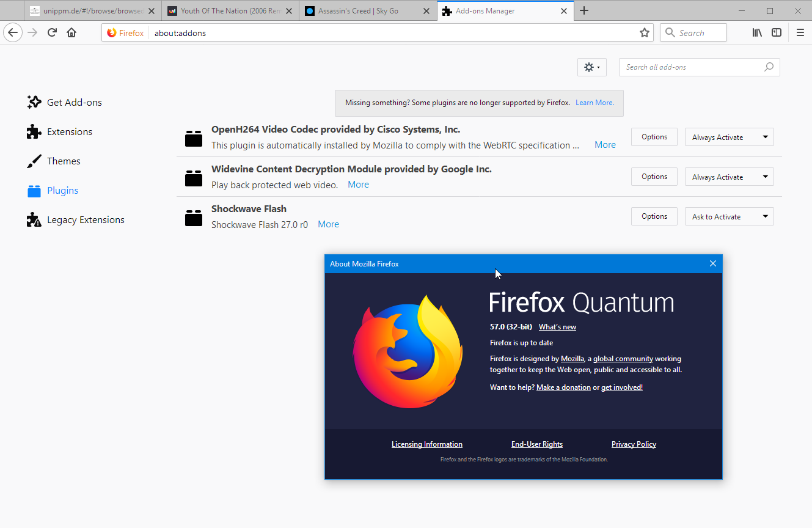Select Plugins in the sidebar
Image resolution: width=812 pixels, height=528 pixels.
[x=53, y=190]
